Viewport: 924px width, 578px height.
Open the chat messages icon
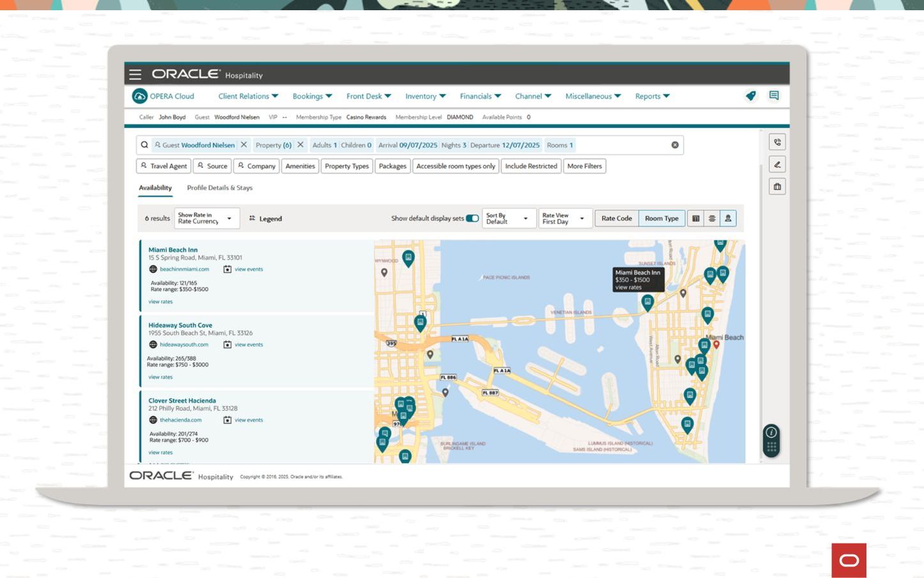tap(774, 96)
